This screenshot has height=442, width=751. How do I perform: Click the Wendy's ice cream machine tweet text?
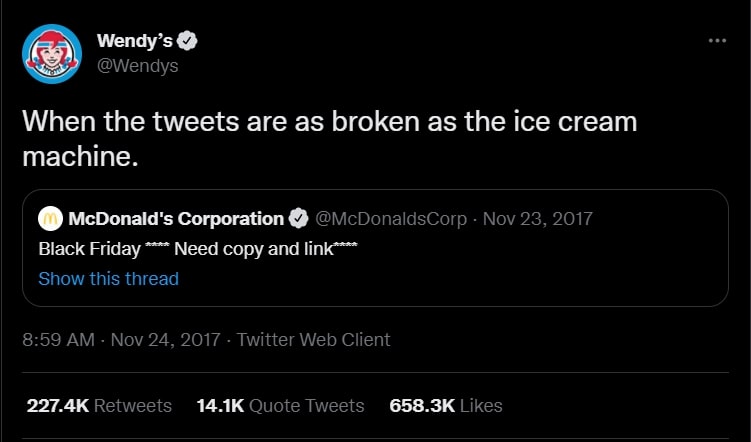click(329, 138)
